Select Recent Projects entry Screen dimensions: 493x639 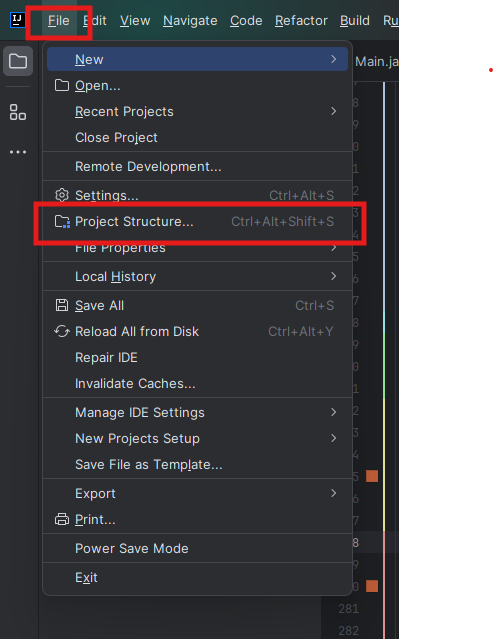coord(197,111)
